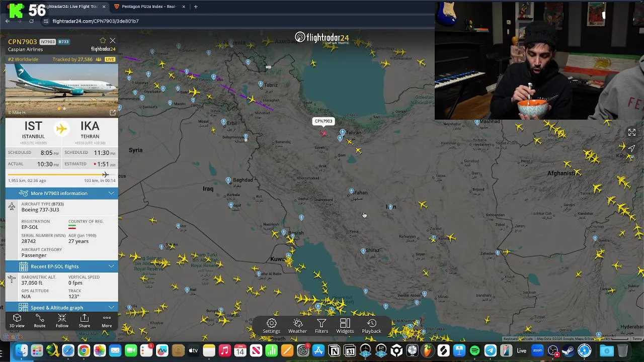Toggle fullscreen map view
This screenshot has height=362, width=644.
632,132
